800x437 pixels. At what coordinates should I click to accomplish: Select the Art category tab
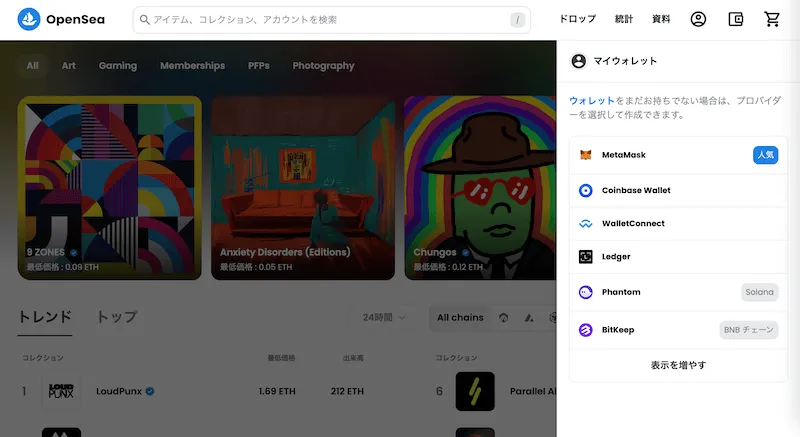tap(68, 66)
